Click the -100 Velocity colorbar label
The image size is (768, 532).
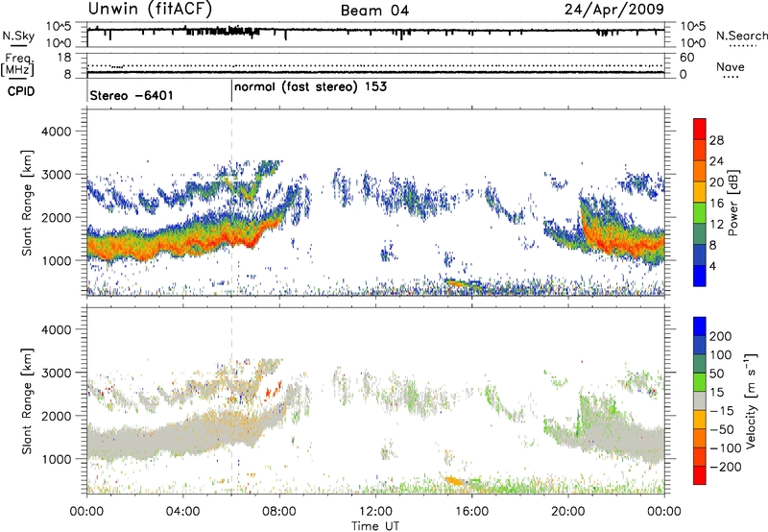coord(725,448)
